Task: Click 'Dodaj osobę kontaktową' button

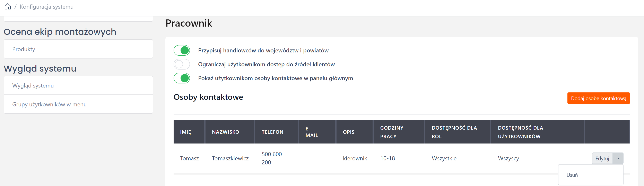Action: (x=599, y=98)
